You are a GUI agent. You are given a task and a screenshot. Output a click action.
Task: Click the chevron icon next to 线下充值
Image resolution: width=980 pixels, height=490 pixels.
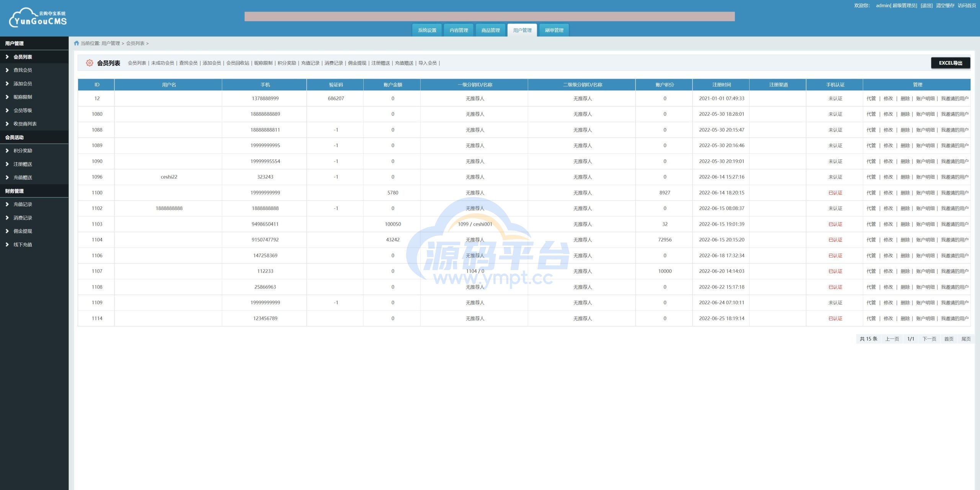pyautogui.click(x=7, y=244)
